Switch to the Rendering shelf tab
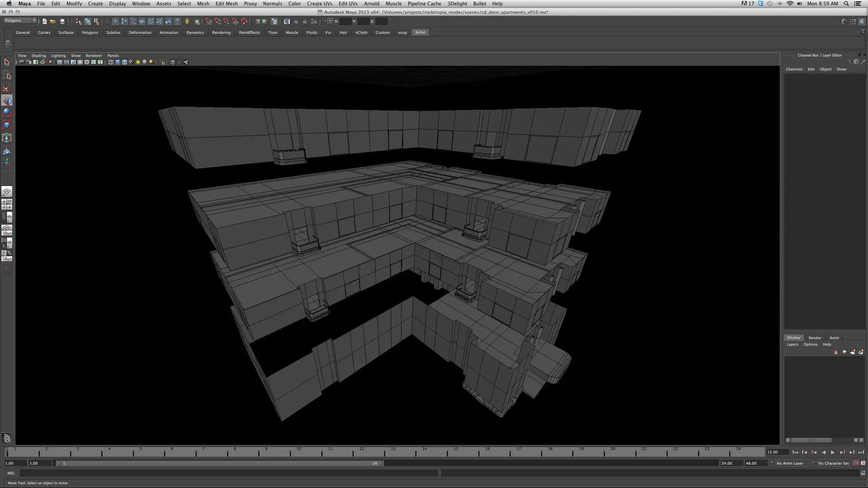 coord(221,33)
